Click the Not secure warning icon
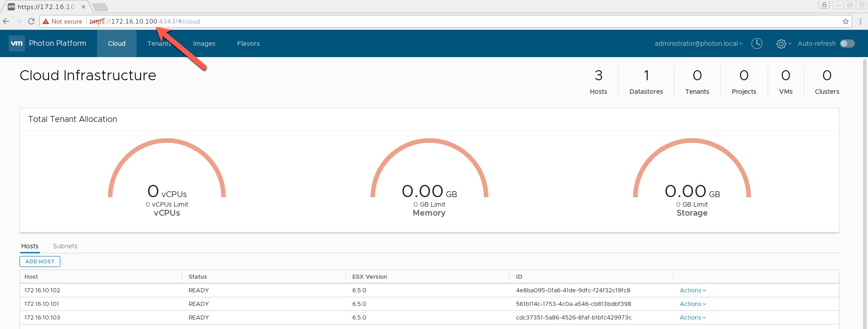Image resolution: width=868 pixels, height=329 pixels. (x=46, y=21)
